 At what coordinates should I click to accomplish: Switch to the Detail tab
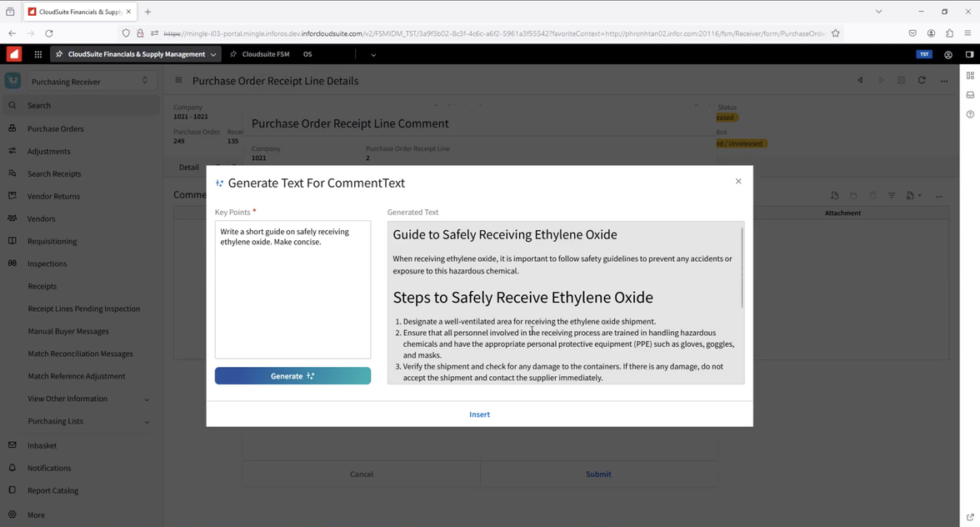click(188, 167)
